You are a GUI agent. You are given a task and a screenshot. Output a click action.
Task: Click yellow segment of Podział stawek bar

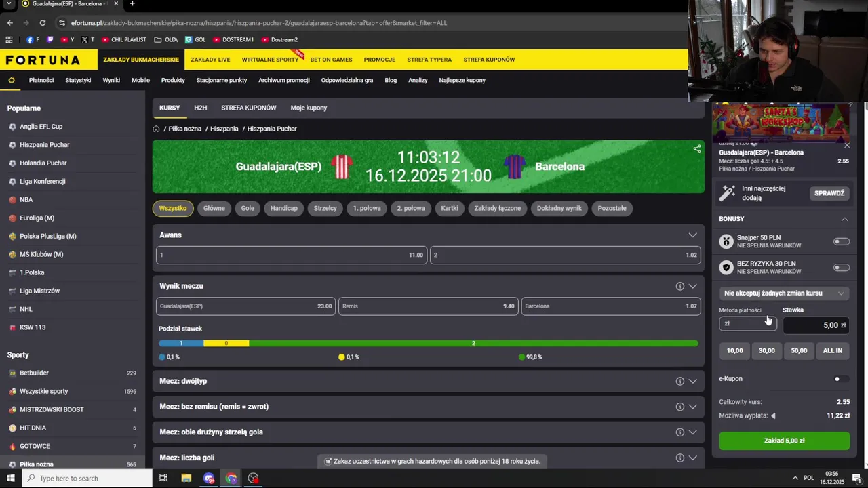click(226, 344)
